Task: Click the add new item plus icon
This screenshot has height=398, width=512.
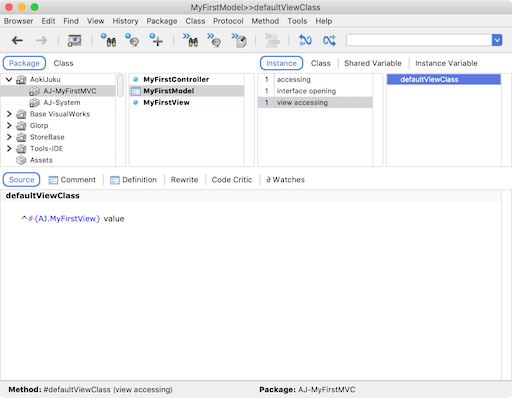Action: (156, 40)
